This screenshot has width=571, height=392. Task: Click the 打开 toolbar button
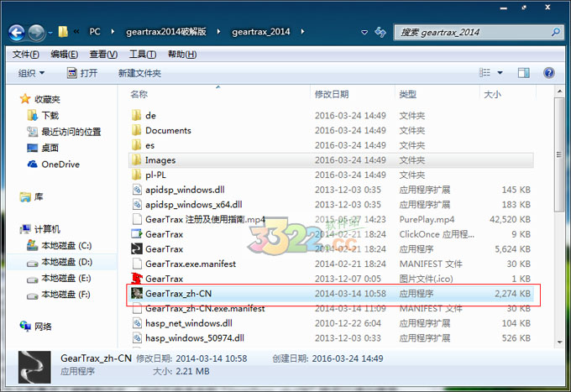click(82, 73)
